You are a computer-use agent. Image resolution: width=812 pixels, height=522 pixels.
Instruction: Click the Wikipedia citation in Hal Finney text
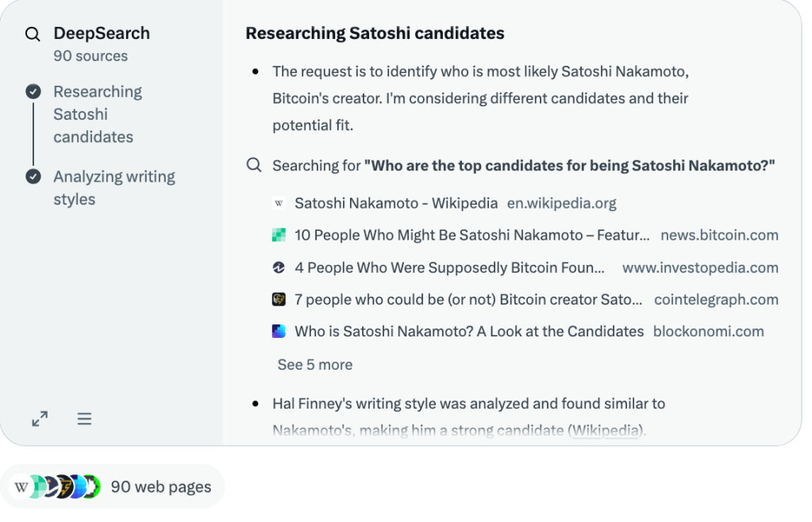point(606,431)
